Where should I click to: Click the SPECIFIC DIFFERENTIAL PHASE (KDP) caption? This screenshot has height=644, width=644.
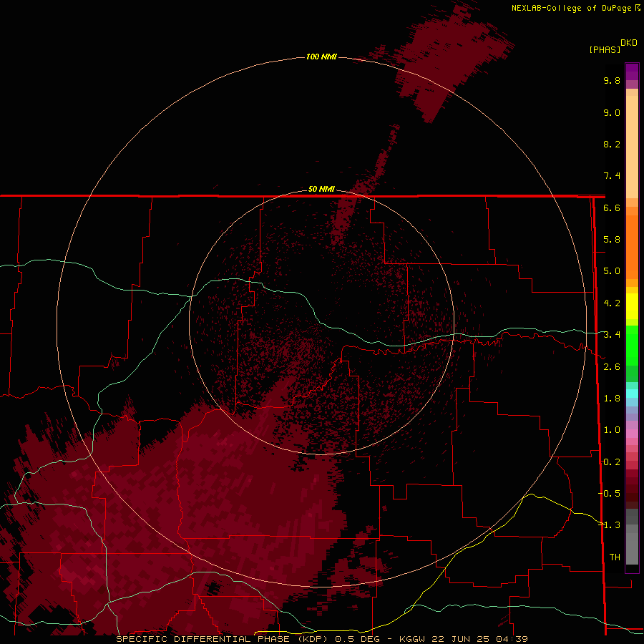[223, 639]
